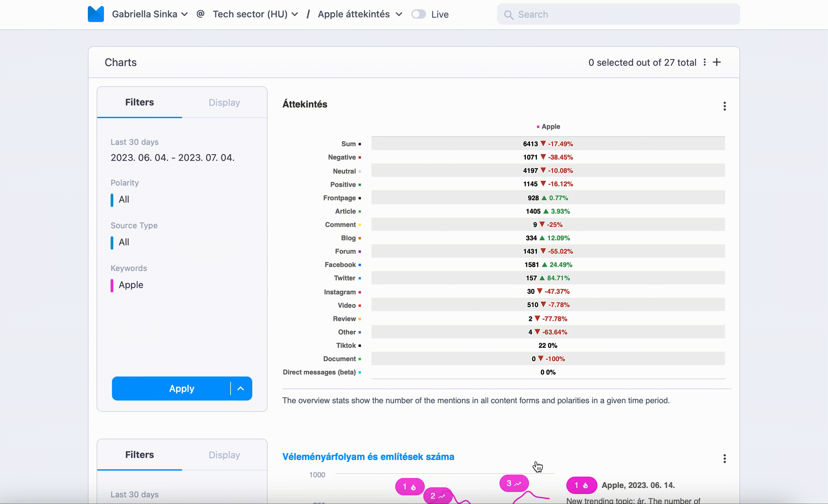This screenshot has height=504, width=828.
Task: Click the app logo icon top left
Action: pos(96,14)
